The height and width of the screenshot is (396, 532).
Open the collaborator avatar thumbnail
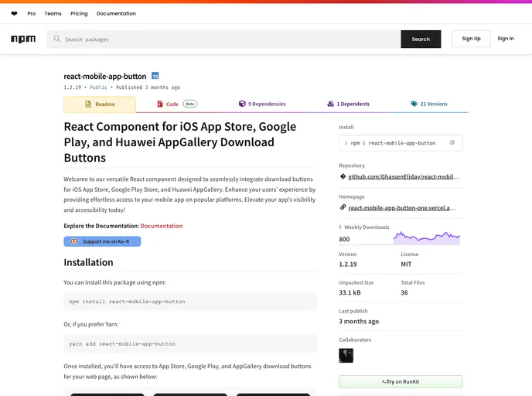pyautogui.click(x=346, y=356)
